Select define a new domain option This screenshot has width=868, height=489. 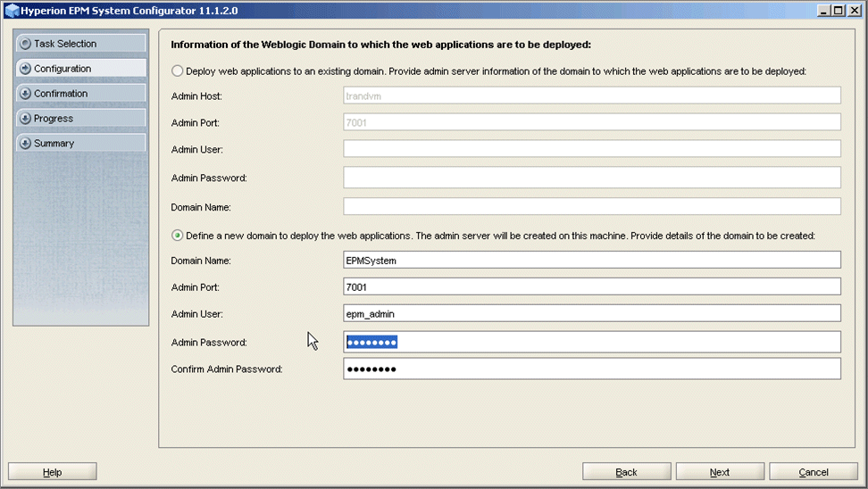coord(177,236)
